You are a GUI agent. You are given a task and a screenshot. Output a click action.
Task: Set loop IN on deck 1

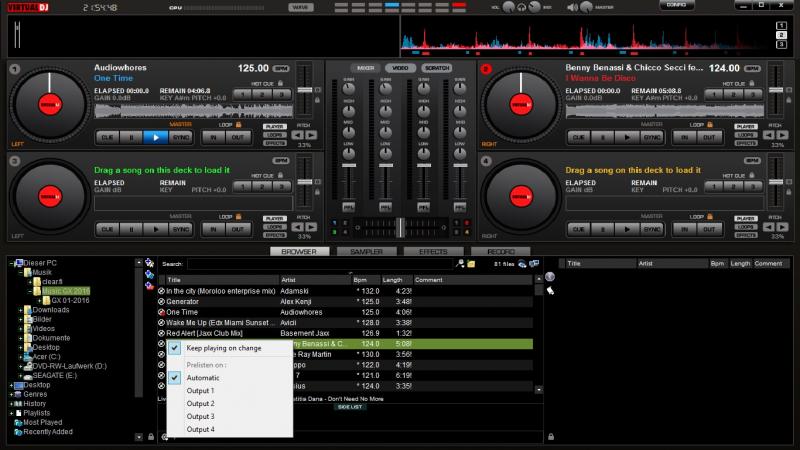[213, 137]
